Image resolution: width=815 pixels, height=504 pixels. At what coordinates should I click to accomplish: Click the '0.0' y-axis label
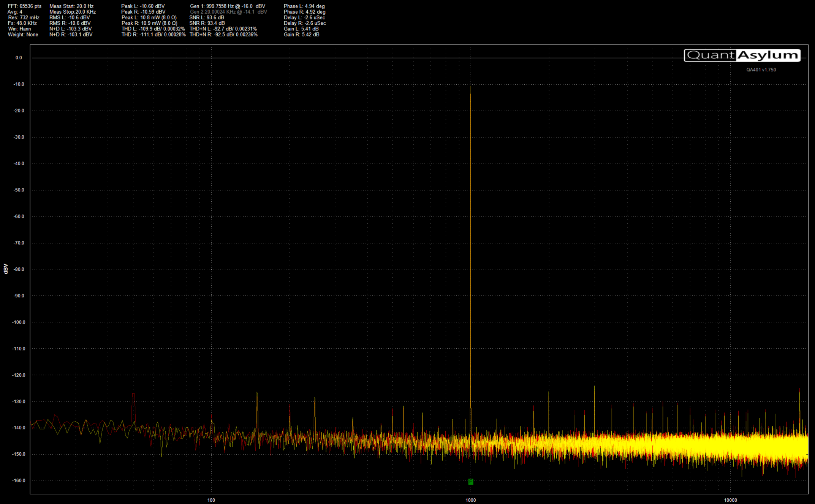(x=19, y=58)
